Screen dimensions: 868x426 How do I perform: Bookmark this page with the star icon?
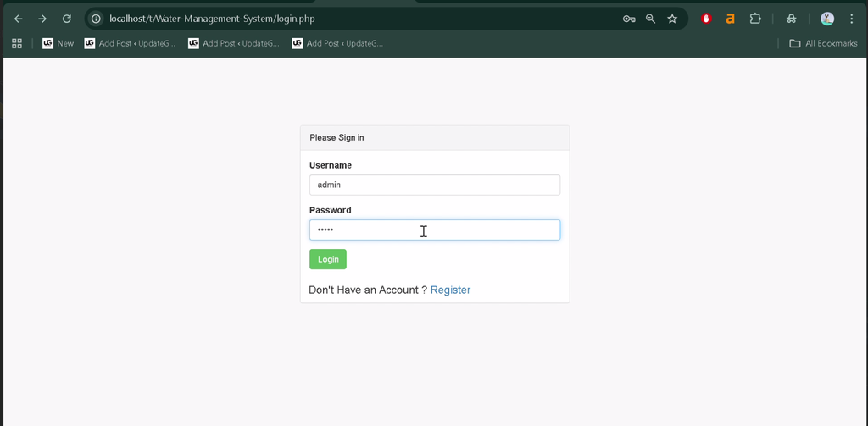point(672,19)
